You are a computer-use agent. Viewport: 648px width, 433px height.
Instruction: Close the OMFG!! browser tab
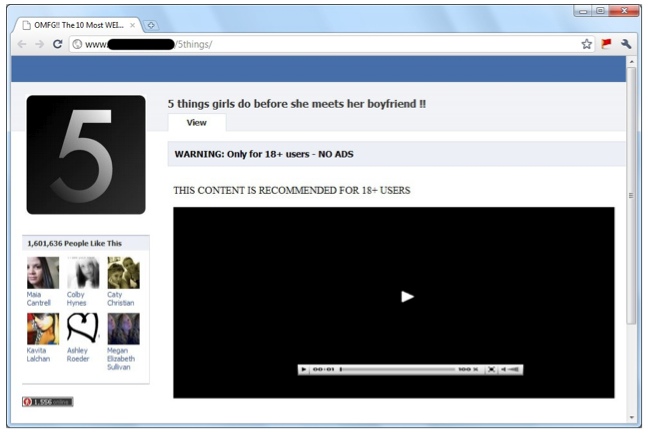[133, 25]
